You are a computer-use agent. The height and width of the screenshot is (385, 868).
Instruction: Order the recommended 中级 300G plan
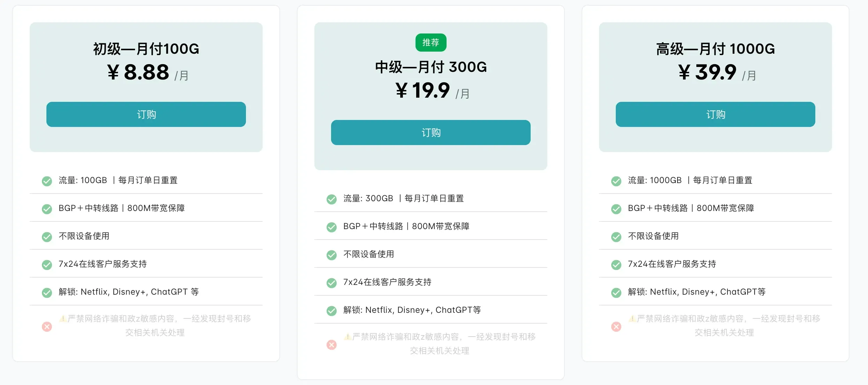(x=431, y=133)
